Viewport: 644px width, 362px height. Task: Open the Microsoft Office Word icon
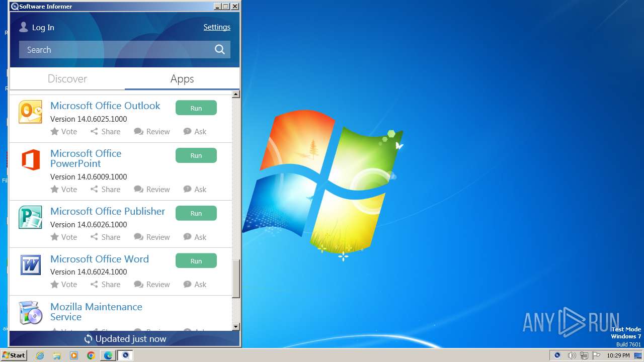click(x=30, y=264)
